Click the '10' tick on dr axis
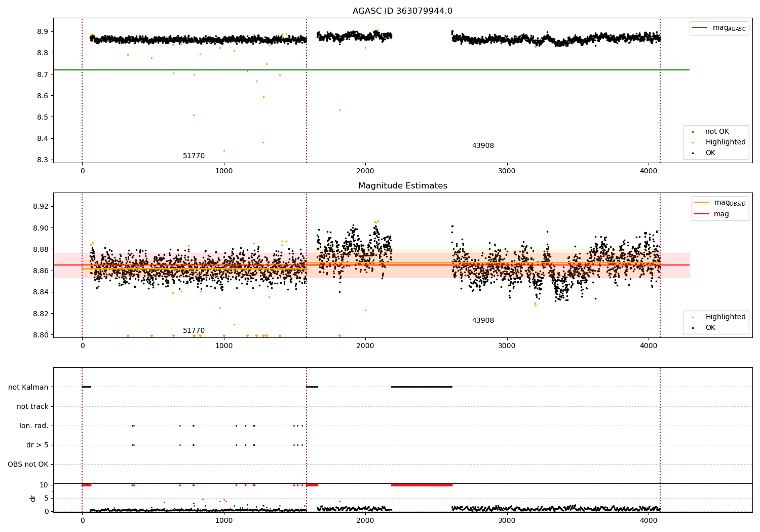Image resolution: width=760 pixels, height=532 pixels. click(x=44, y=485)
